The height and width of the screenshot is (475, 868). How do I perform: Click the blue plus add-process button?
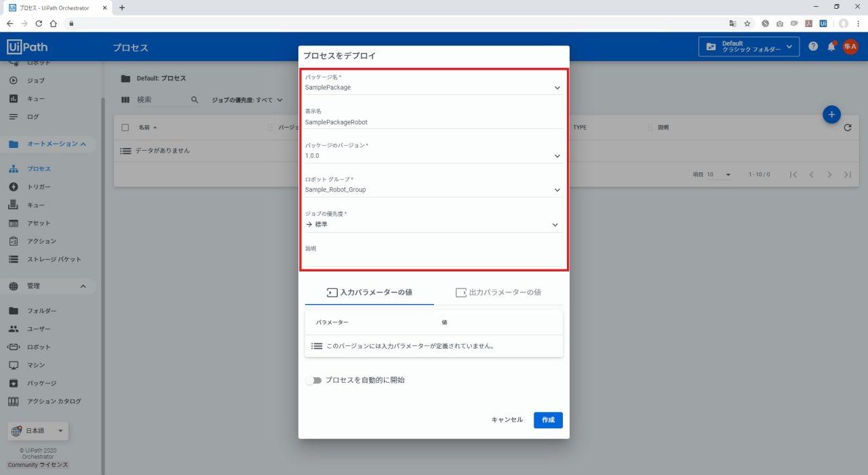pos(832,114)
